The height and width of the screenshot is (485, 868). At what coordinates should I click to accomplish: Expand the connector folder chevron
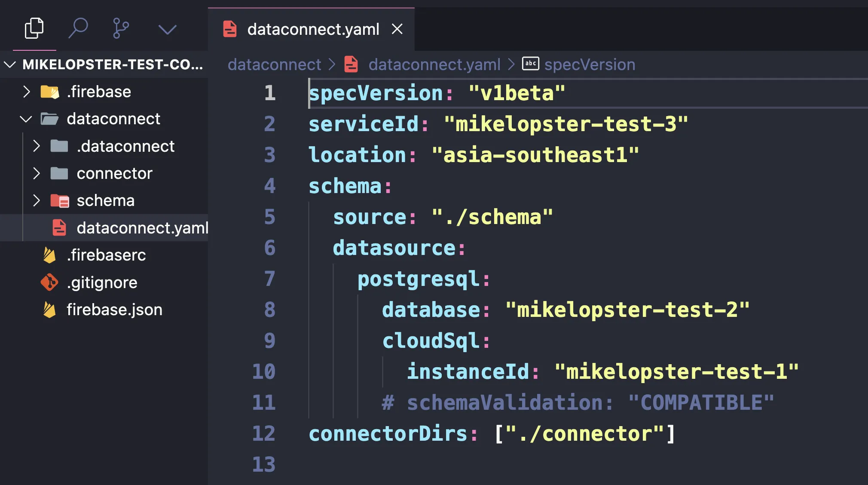(37, 173)
